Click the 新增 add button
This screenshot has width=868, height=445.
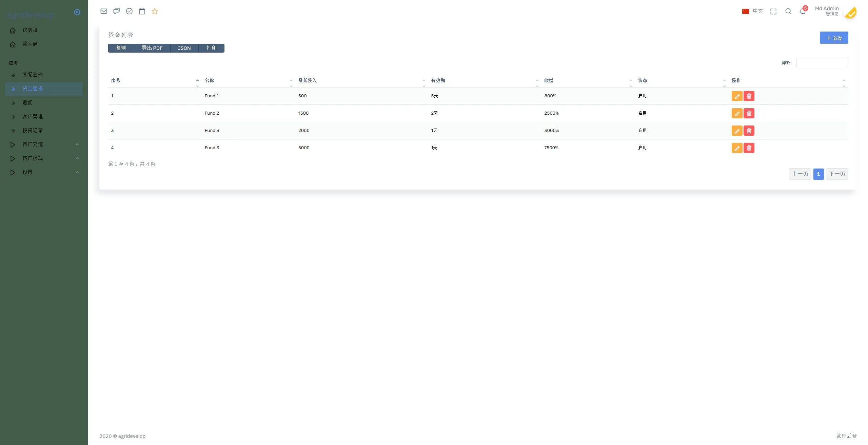pos(834,38)
